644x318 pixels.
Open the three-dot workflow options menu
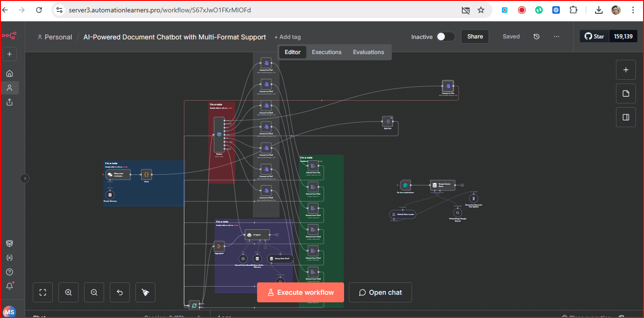(557, 37)
